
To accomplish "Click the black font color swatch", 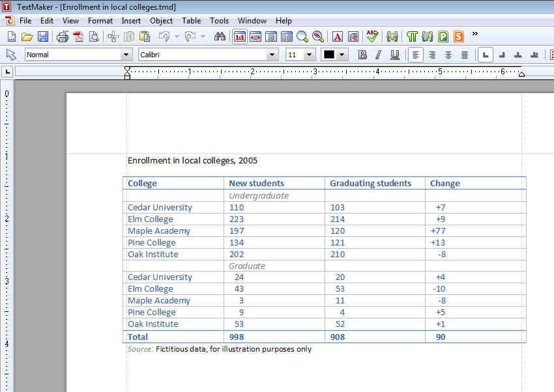I will [329, 55].
